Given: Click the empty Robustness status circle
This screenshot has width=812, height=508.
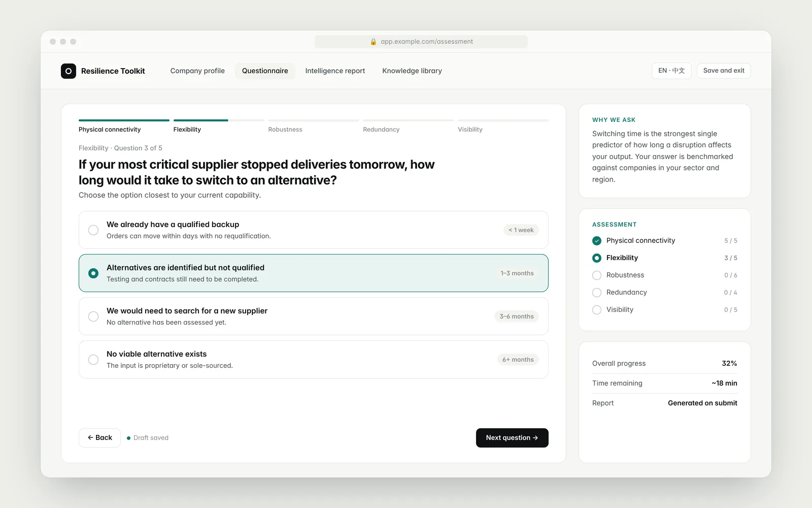Looking at the screenshot, I should click(597, 275).
